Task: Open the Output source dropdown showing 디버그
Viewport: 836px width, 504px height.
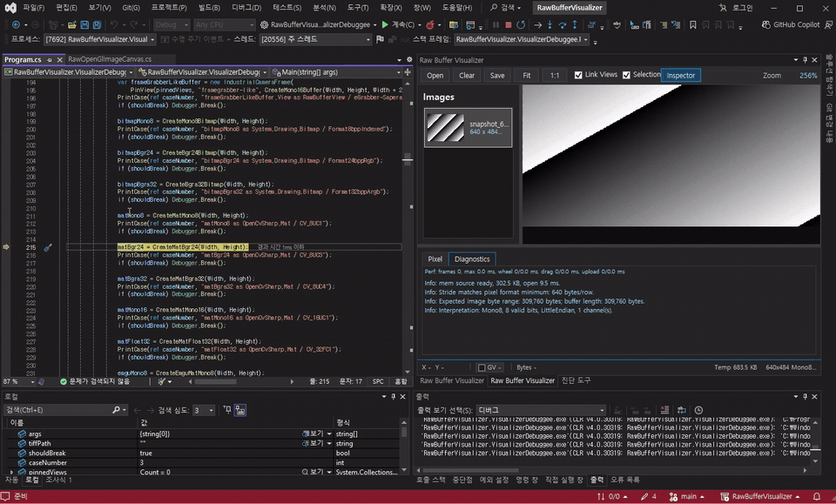Action: point(541,410)
